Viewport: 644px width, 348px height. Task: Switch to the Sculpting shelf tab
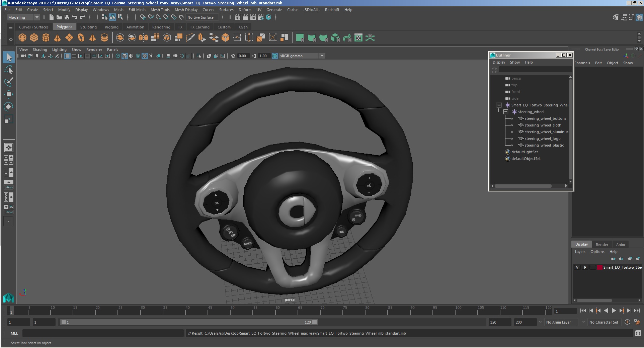click(x=88, y=27)
